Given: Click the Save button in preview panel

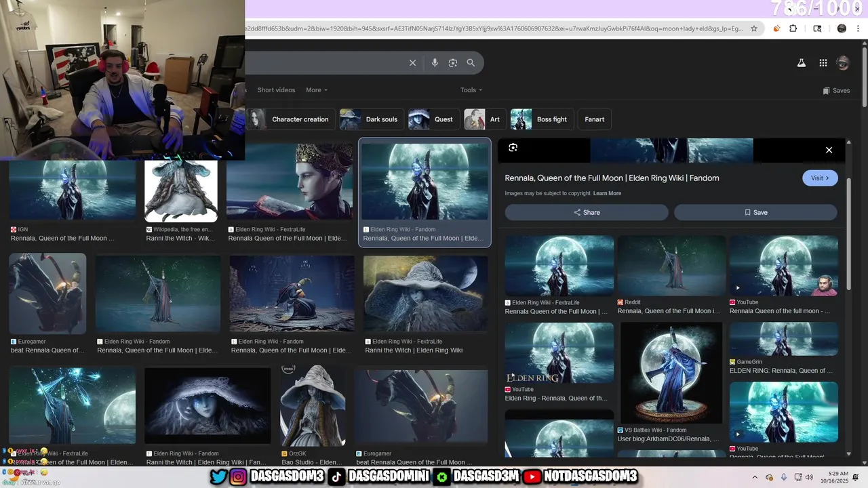Looking at the screenshot, I should pos(755,212).
